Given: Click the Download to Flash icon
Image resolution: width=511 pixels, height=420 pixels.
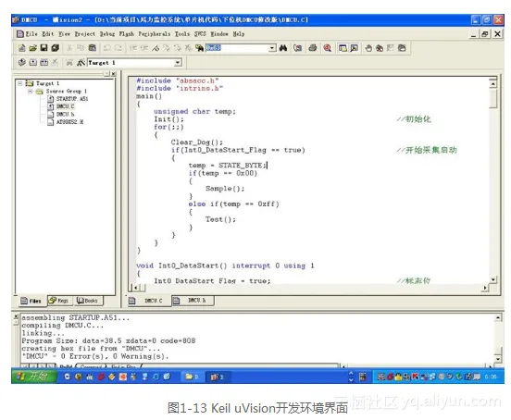Looking at the screenshot, I should [69, 62].
